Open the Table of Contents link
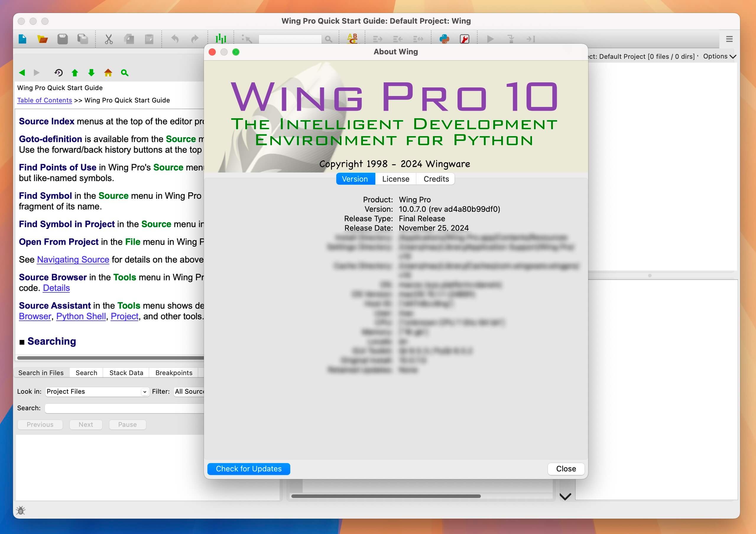 pos(44,100)
